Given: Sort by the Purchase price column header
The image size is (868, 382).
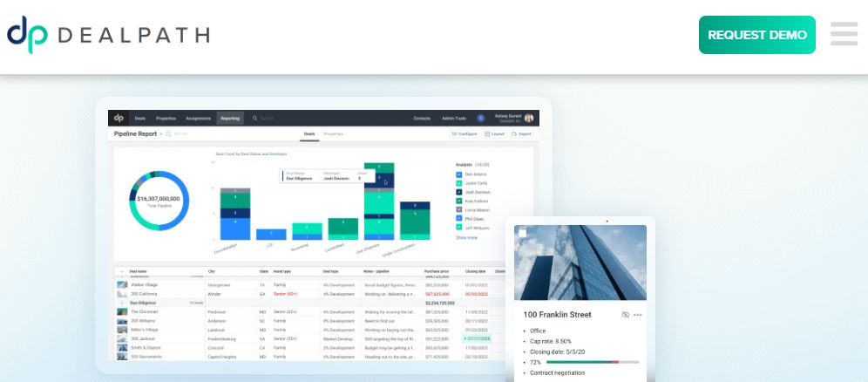Looking at the screenshot, I should pyautogui.click(x=437, y=272).
